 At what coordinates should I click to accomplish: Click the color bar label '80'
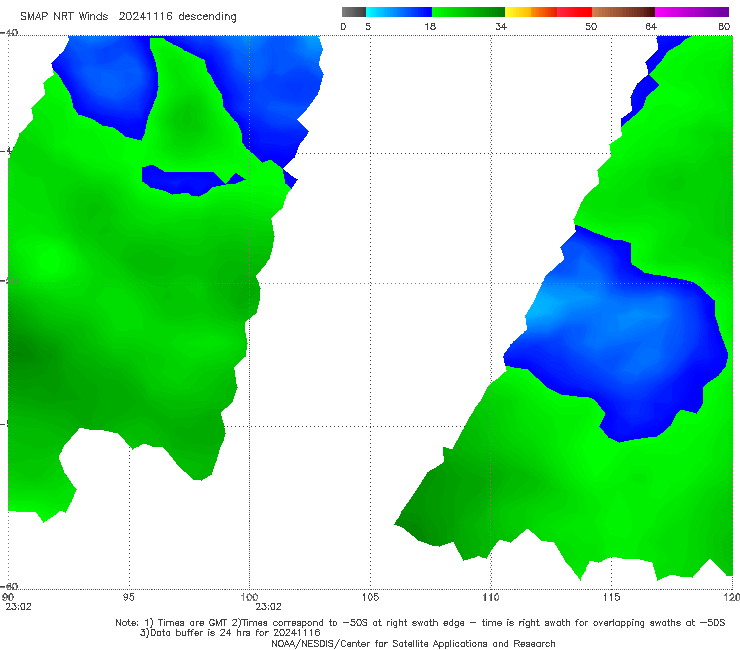(724, 27)
